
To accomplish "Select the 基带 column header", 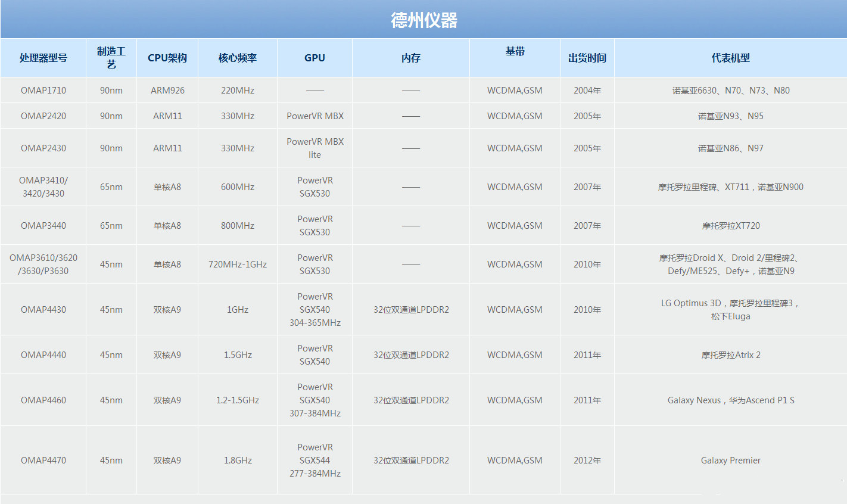I will pos(515,58).
